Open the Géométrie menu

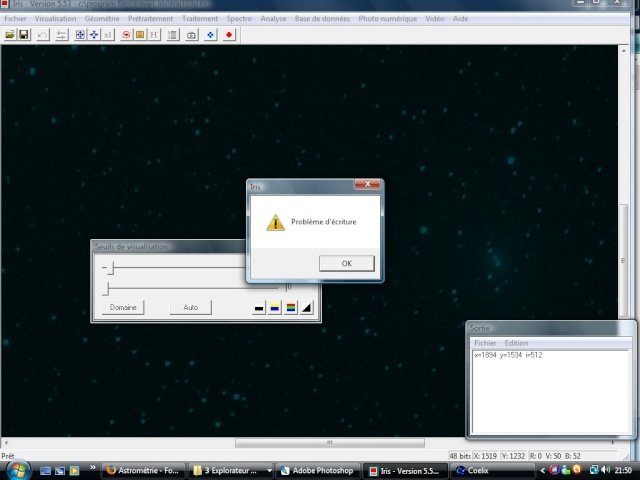(x=102, y=19)
